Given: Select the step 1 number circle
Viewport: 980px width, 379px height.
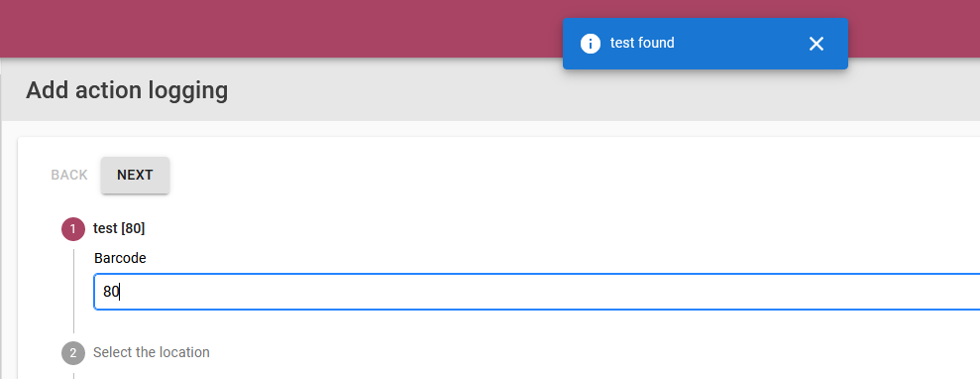Looking at the screenshot, I should (73, 229).
